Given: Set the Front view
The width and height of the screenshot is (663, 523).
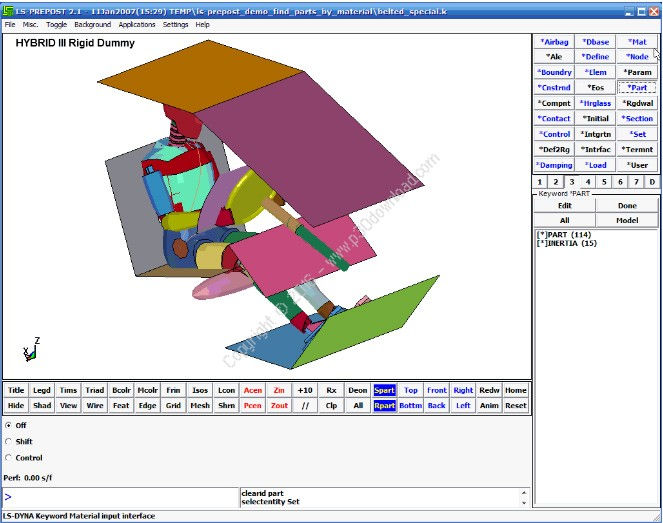Looking at the screenshot, I should click(x=437, y=390).
